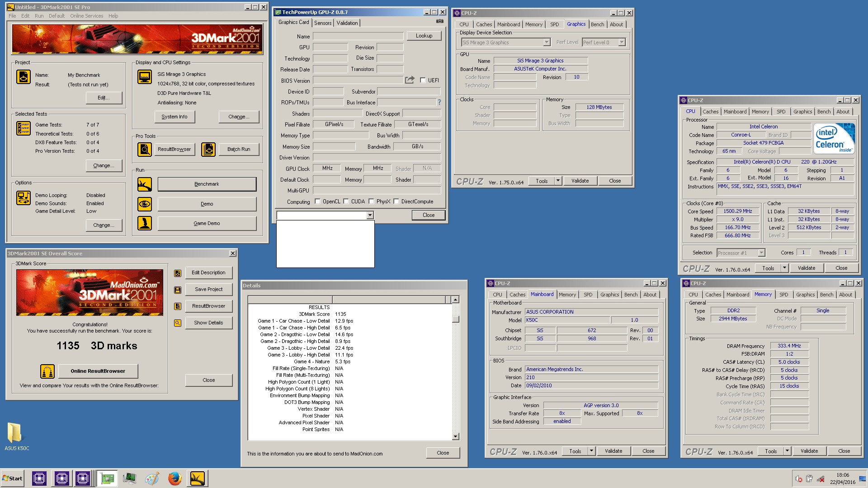Image resolution: width=868 pixels, height=488 pixels.
Task: Click the Details list scrollbar down arrow
Action: [x=455, y=436]
